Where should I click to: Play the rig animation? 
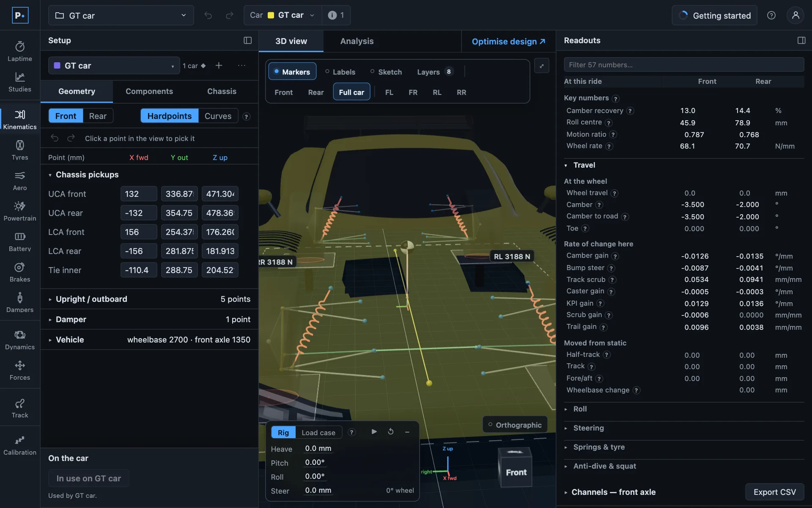[x=374, y=432]
